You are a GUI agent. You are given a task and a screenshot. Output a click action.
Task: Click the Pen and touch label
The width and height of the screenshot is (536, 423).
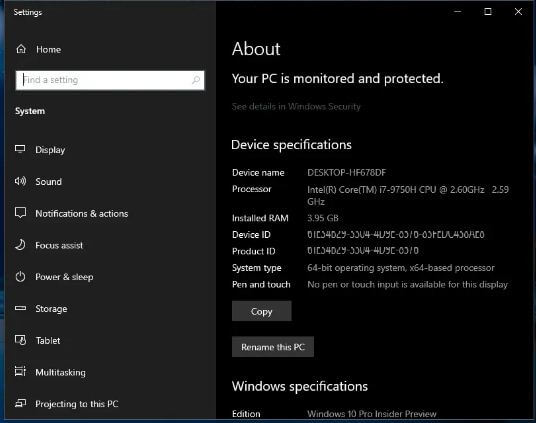tap(261, 285)
